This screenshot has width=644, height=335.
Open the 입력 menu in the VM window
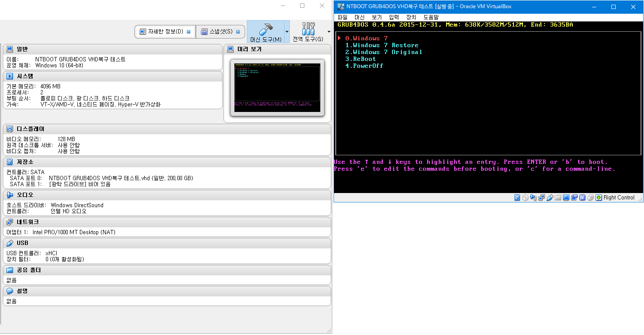pyautogui.click(x=394, y=17)
